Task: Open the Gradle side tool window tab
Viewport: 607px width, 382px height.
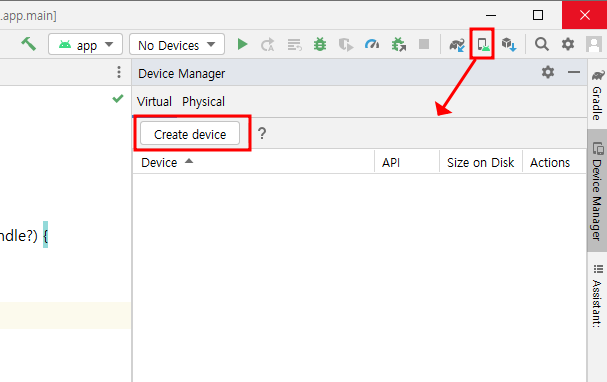Action: click(597, 95)
